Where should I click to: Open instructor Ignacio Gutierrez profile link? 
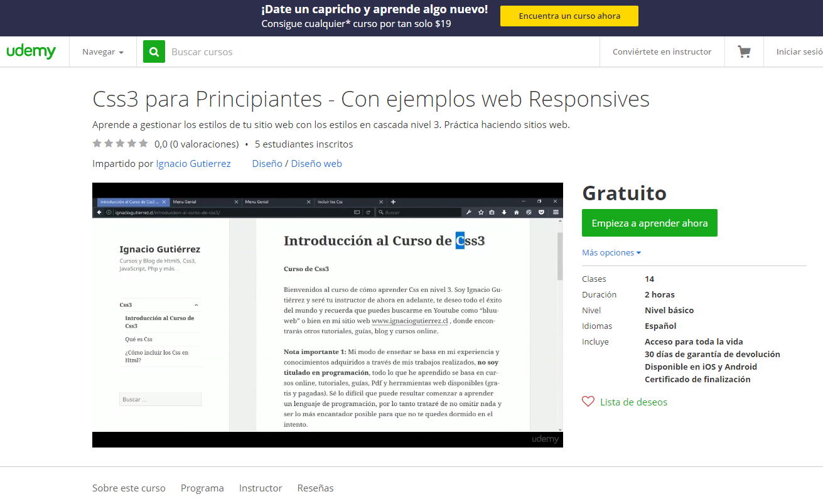(193, 163)
